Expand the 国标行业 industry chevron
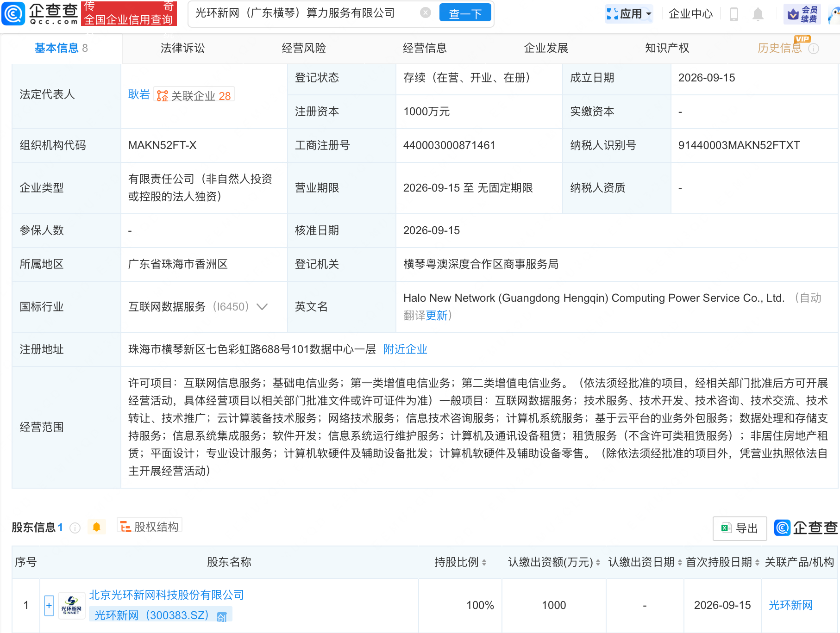The width and height of the screenshot is (840, 633). [x=262, y=307]
